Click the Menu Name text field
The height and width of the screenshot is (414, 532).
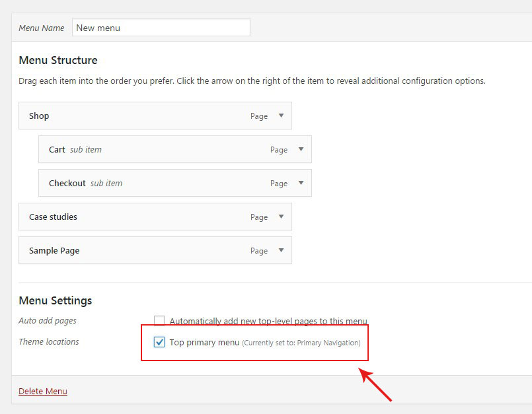click(161, 28)
